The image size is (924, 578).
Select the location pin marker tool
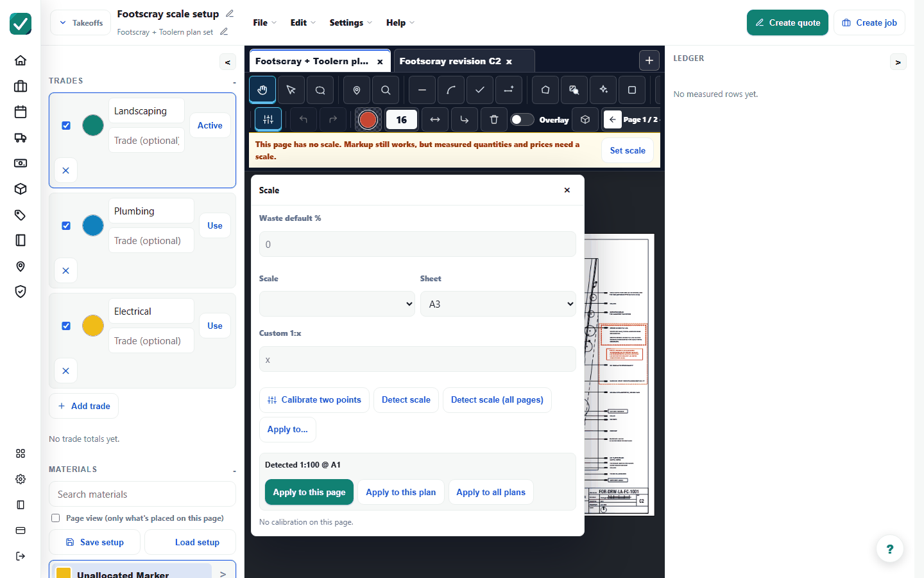pyautogui.click(x=357, y=90)
